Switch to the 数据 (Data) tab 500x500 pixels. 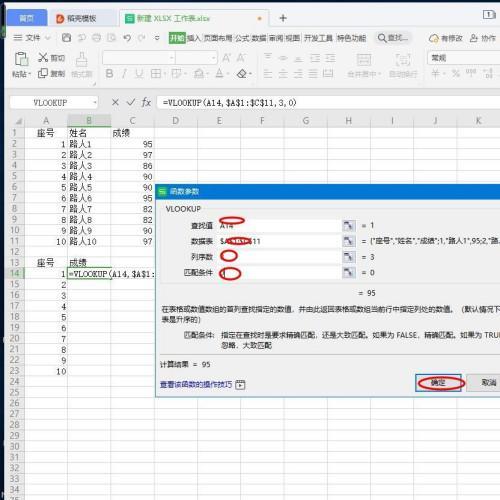click(x=259, y=38)
